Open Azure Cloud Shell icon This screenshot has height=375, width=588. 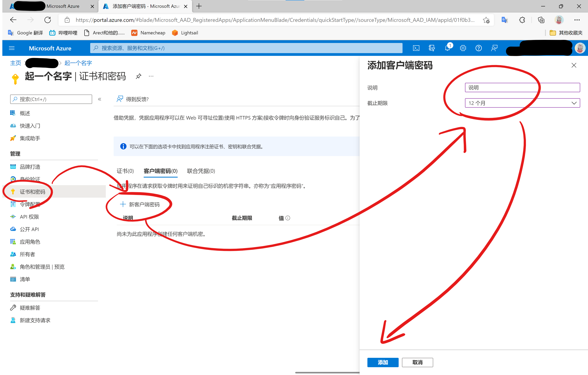click(x=416, y=48)
